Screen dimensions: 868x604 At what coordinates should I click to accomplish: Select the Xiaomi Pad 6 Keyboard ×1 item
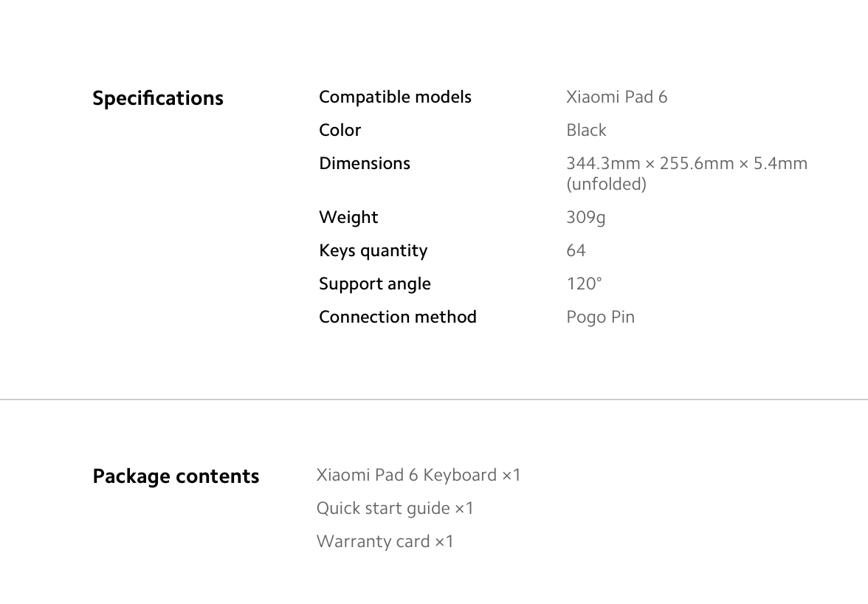pyautogui.click(x=418, y=475)
